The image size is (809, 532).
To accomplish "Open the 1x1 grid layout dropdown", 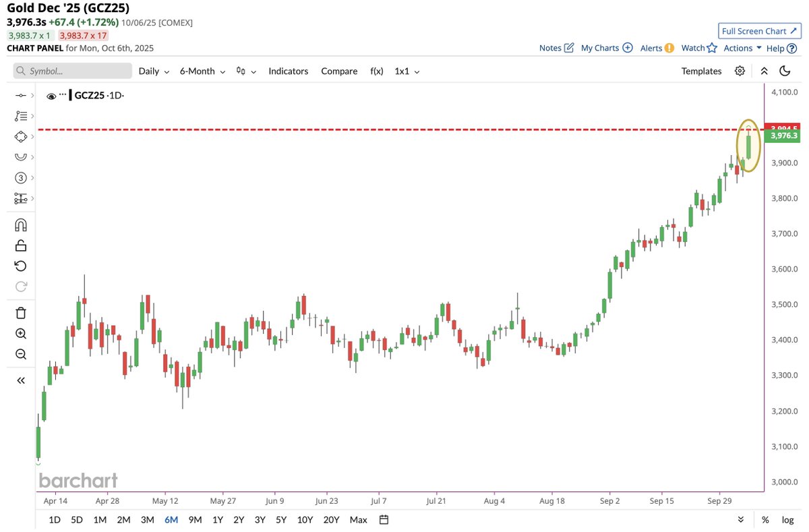I will tap(407, 71).
